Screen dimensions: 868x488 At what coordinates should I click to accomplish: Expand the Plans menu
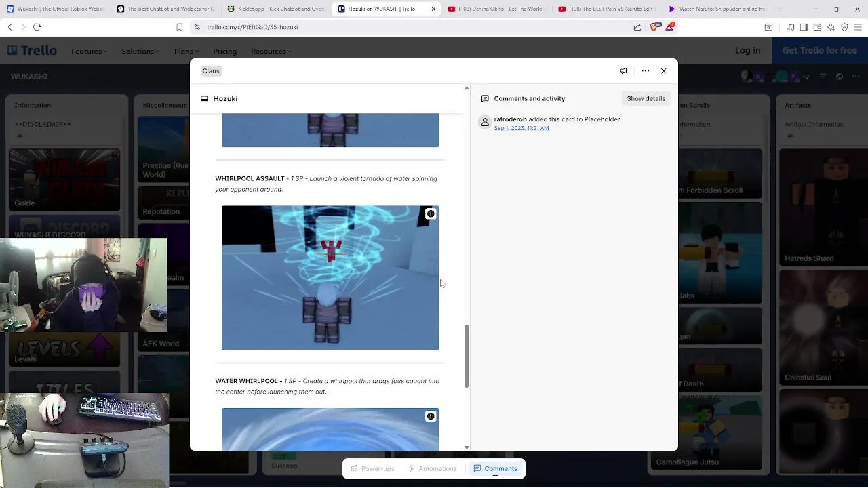(186, 51)
